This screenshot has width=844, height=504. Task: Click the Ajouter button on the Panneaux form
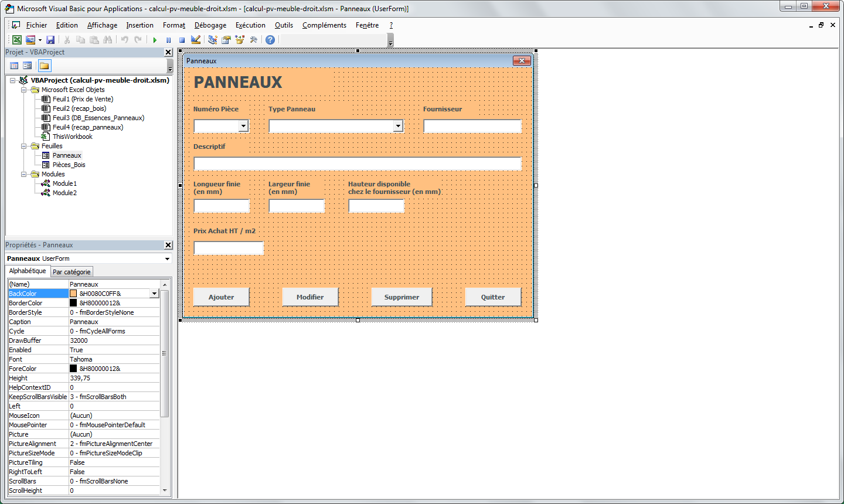(221, 297)
